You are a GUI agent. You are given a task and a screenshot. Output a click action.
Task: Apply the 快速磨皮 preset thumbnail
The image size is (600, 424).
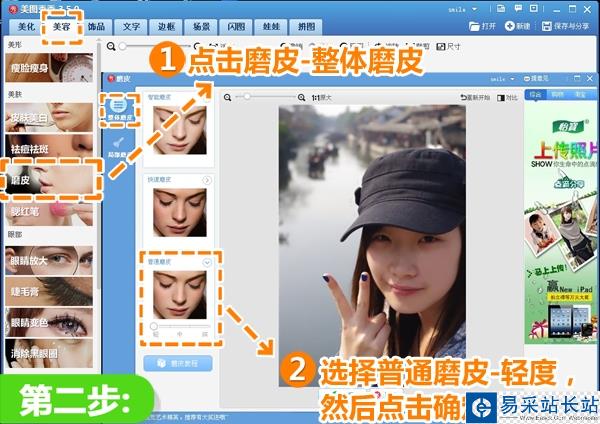click(x=179, y=212)
